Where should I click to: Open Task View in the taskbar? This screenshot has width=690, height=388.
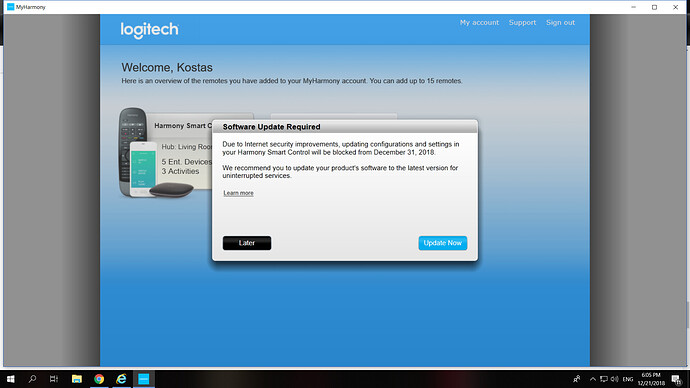[54, 379]
